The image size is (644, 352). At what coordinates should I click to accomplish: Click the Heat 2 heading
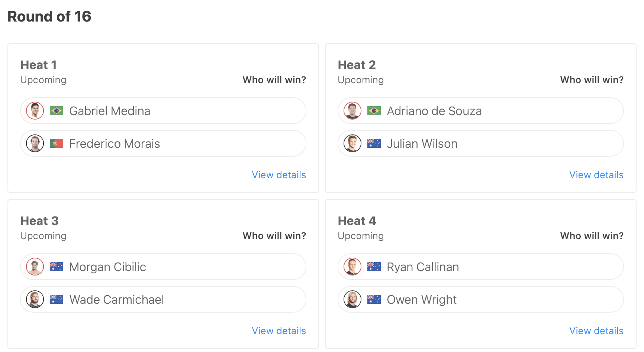[x=357, y=65]
